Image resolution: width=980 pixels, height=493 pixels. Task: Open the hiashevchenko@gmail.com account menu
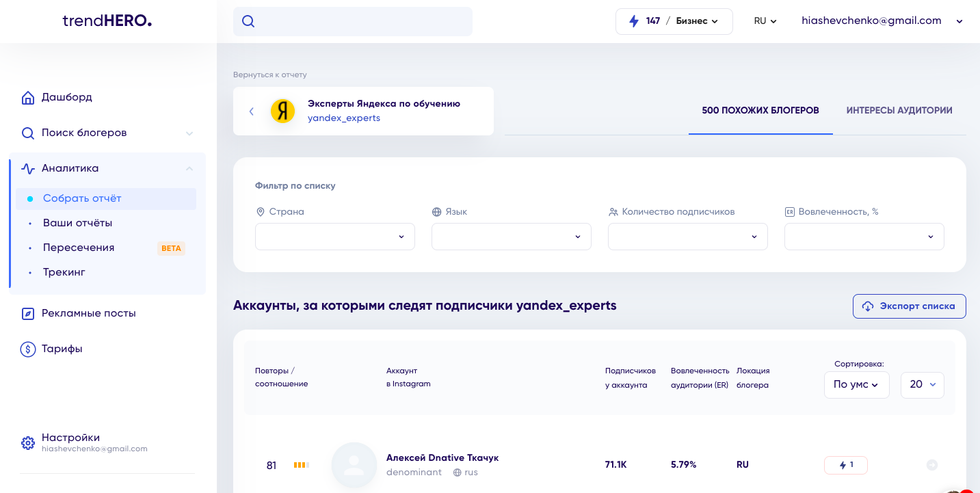(882, 21)
